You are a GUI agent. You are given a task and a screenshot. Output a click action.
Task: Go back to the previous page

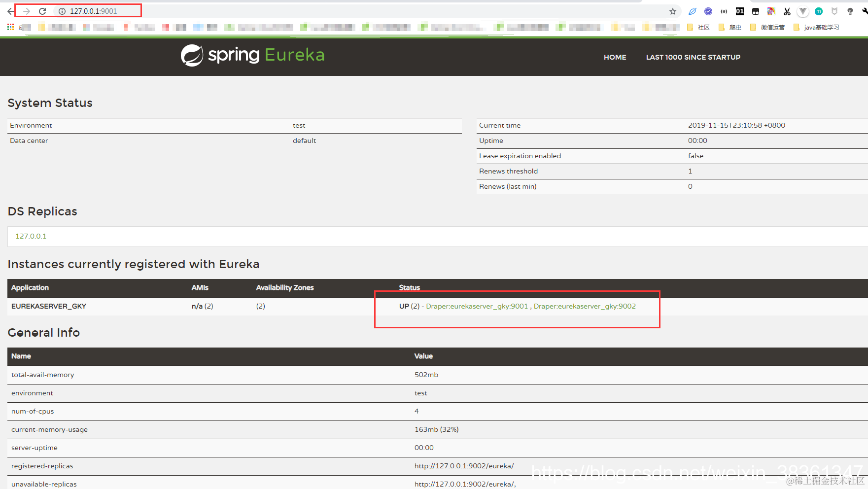click(x=10, y=11)
